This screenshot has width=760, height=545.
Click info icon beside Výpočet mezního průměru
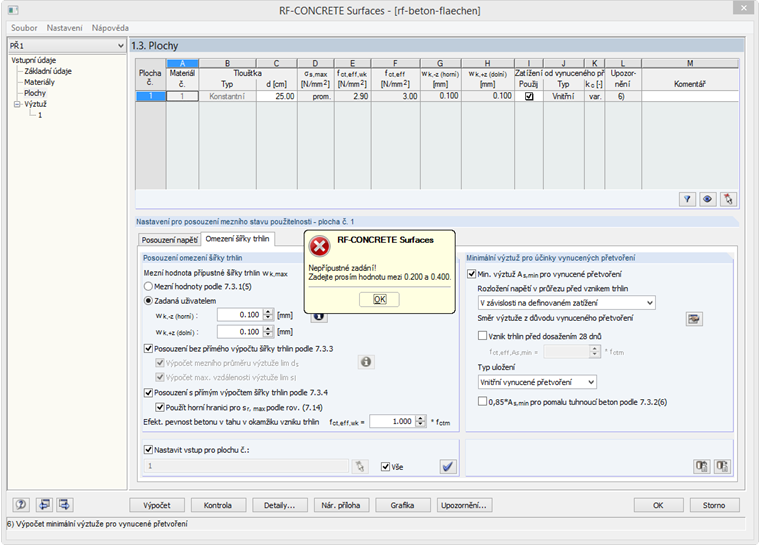coord(366,362)
